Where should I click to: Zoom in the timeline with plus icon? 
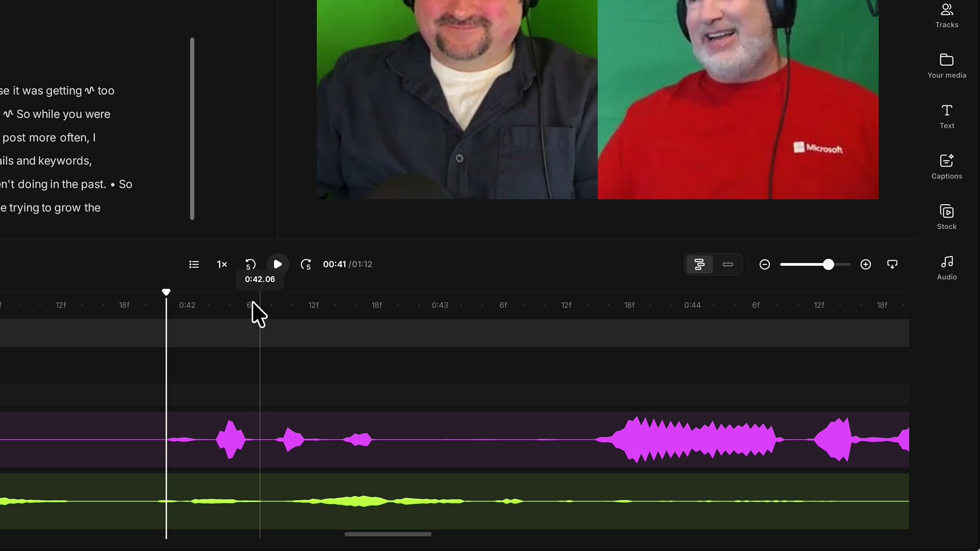tap(865, 264)
